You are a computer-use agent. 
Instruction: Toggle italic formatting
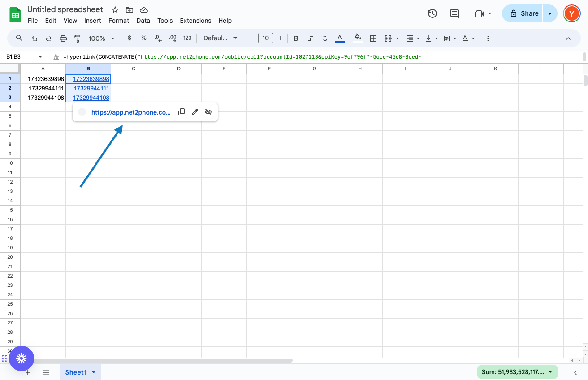point(310,38)
